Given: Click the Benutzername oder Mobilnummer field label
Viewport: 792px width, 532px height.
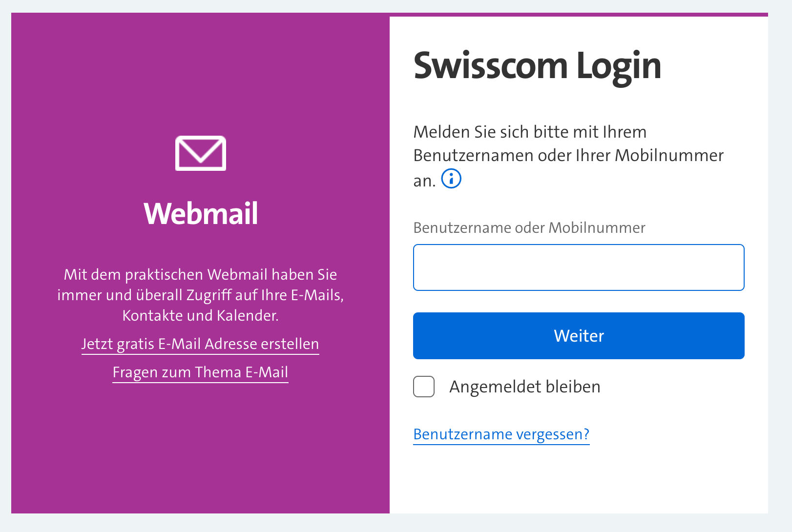Looking at the screenshot, I should coord(529,227).
